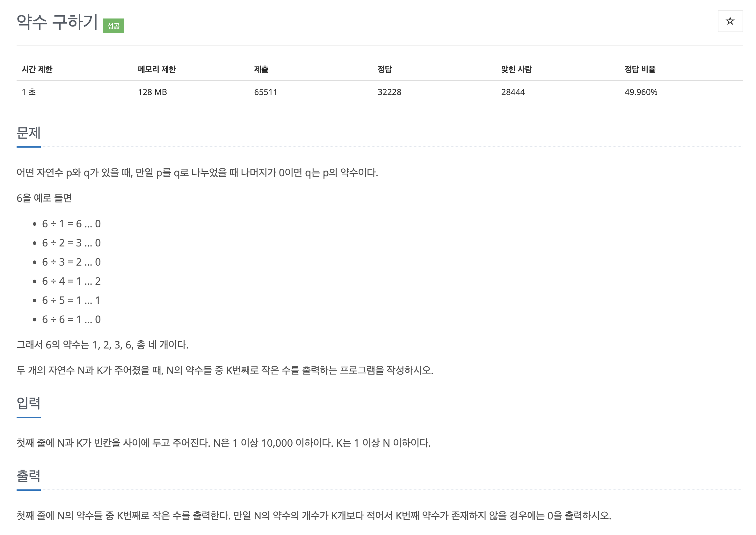Click the 28444 solved users value
Image resolution: width=756 pixels, height=535 pixels.
(x=513, y=92)
